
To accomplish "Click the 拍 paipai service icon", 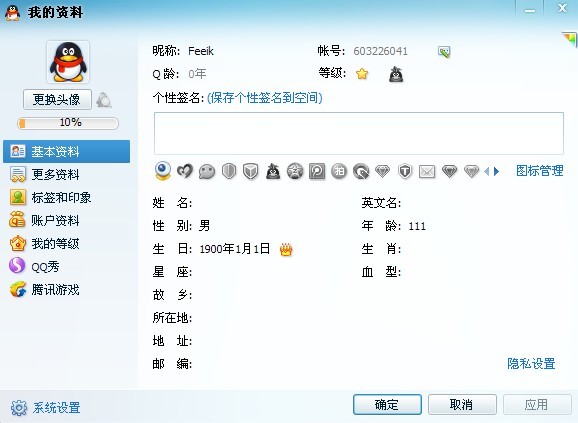I will coord(339,171).
